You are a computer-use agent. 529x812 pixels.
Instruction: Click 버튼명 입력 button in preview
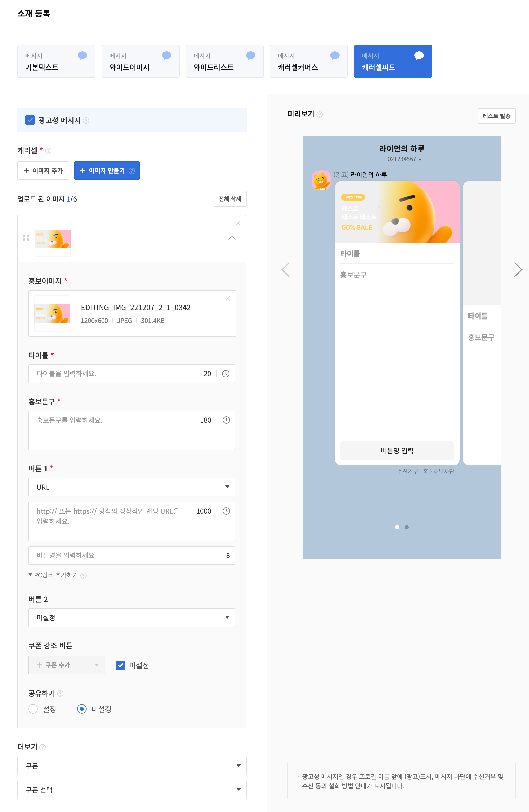397,451
